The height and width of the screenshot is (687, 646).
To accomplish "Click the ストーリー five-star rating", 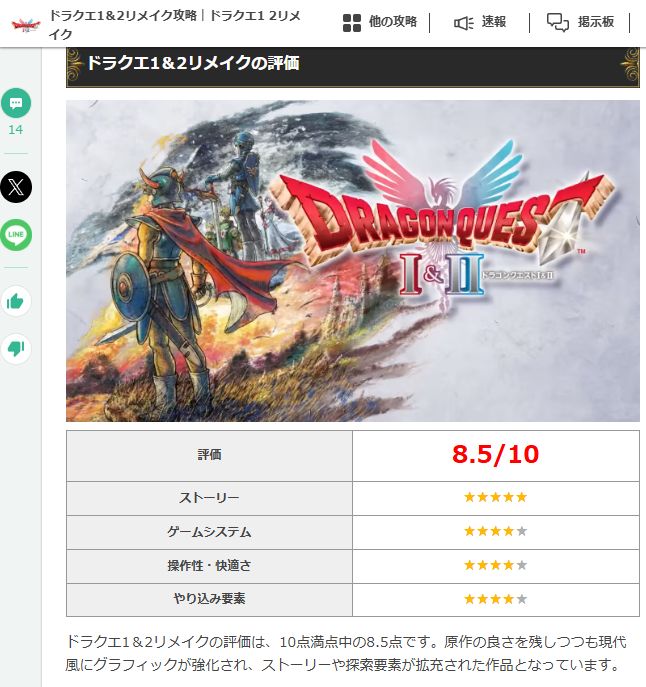I will coord(495,497).
